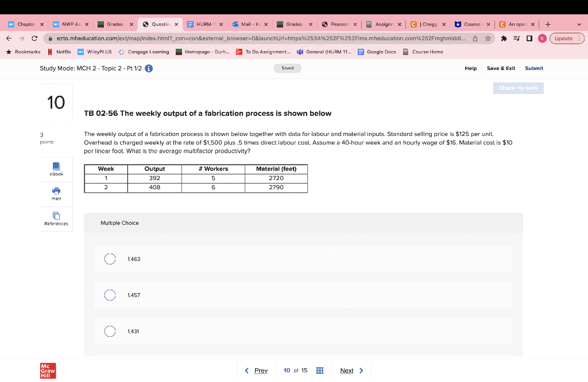Open a new tab with plus icon

pyautogui.click(x=548, y=24)
